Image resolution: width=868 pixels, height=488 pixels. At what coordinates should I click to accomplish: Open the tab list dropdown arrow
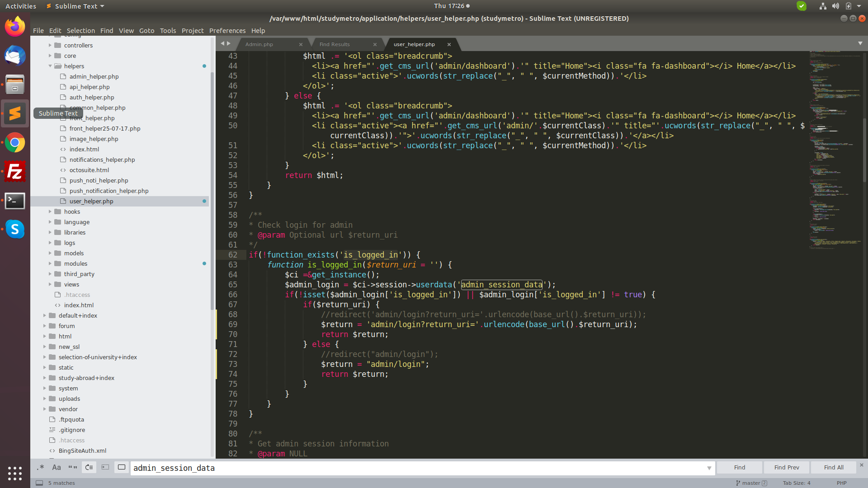click(x=860, y=43)
